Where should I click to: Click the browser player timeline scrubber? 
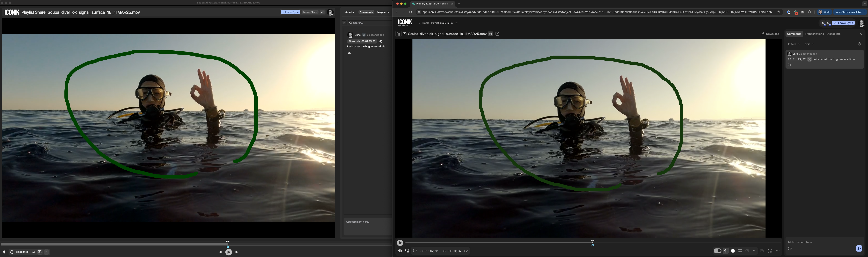coord(592,242)
